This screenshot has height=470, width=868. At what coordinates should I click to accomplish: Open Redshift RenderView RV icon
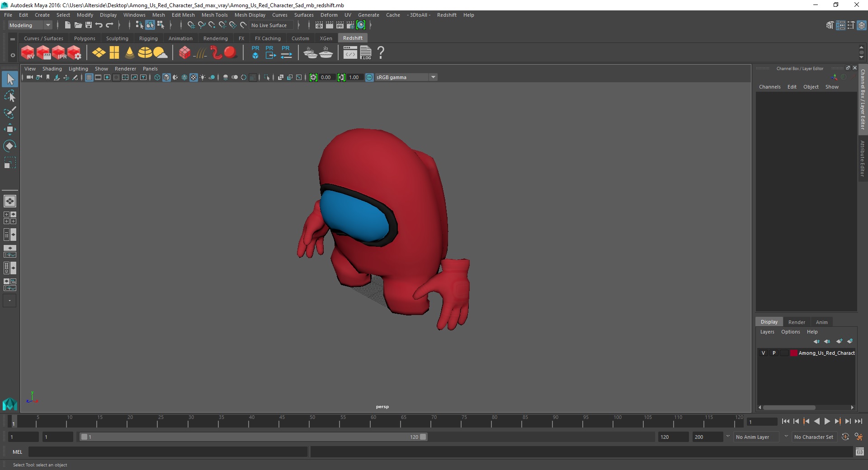pyautogui.click(x=28, y=53)
